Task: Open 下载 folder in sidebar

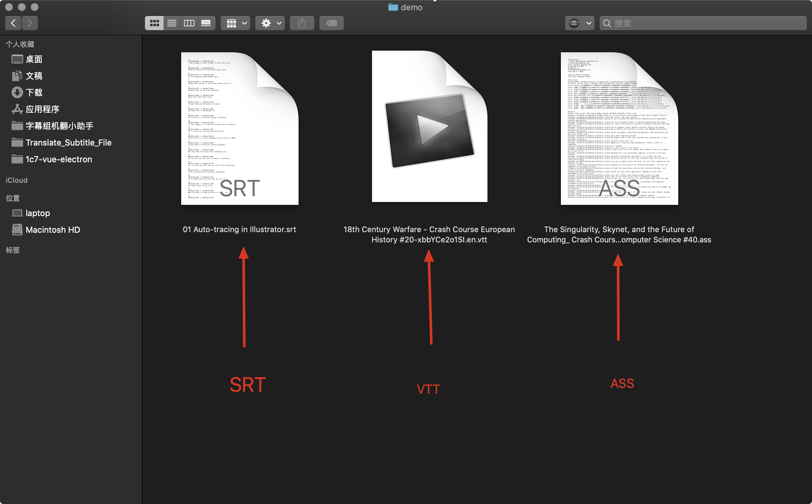Action: [x=34, y=92]
